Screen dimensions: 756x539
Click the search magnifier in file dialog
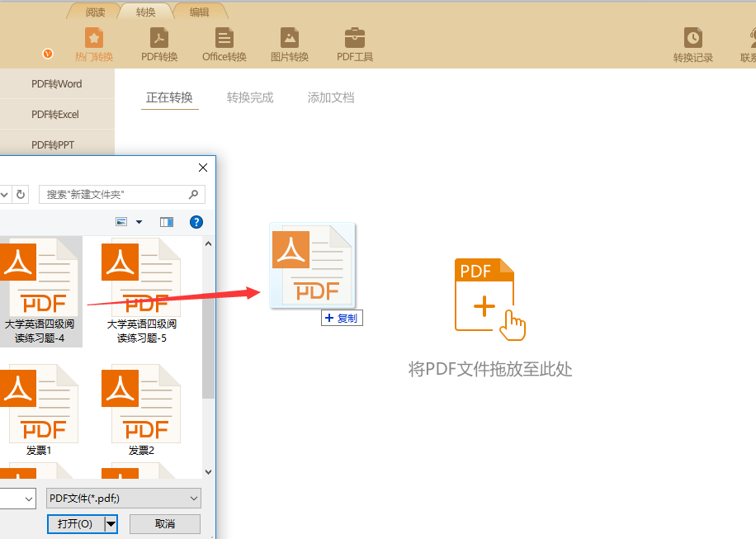(x=193, y=194)
